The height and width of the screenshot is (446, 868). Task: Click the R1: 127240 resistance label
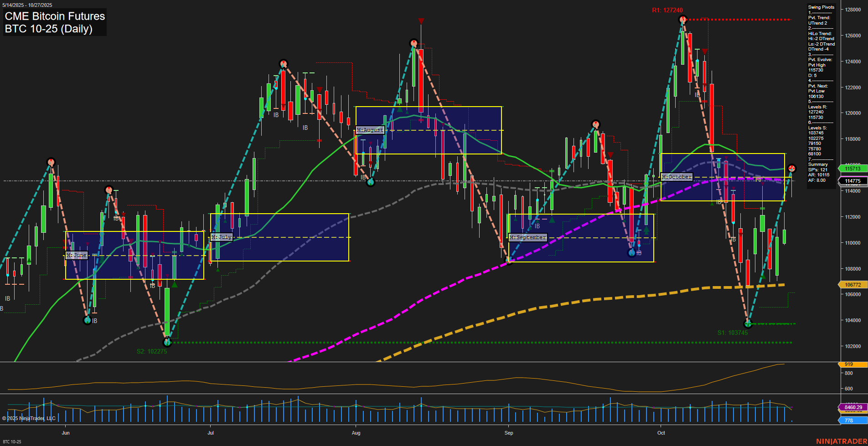(x=667, y=10)
